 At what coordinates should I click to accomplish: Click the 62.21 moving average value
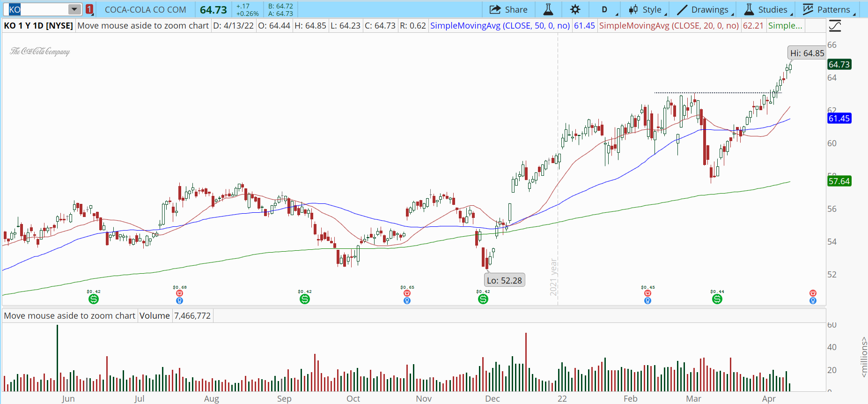(753, 26)
